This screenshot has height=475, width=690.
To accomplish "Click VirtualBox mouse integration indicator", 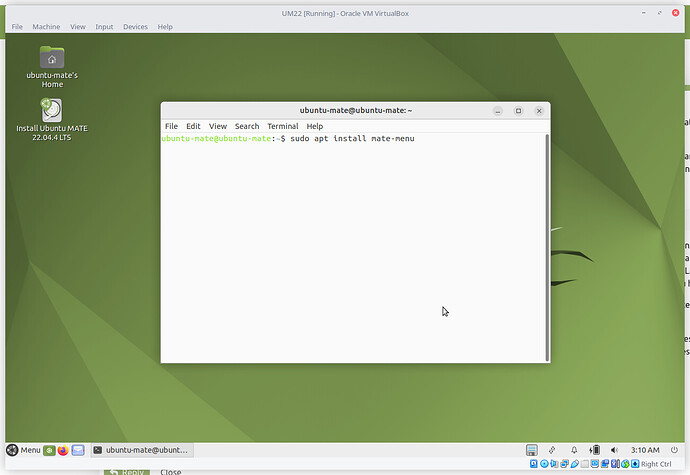I will click(625, 464).
